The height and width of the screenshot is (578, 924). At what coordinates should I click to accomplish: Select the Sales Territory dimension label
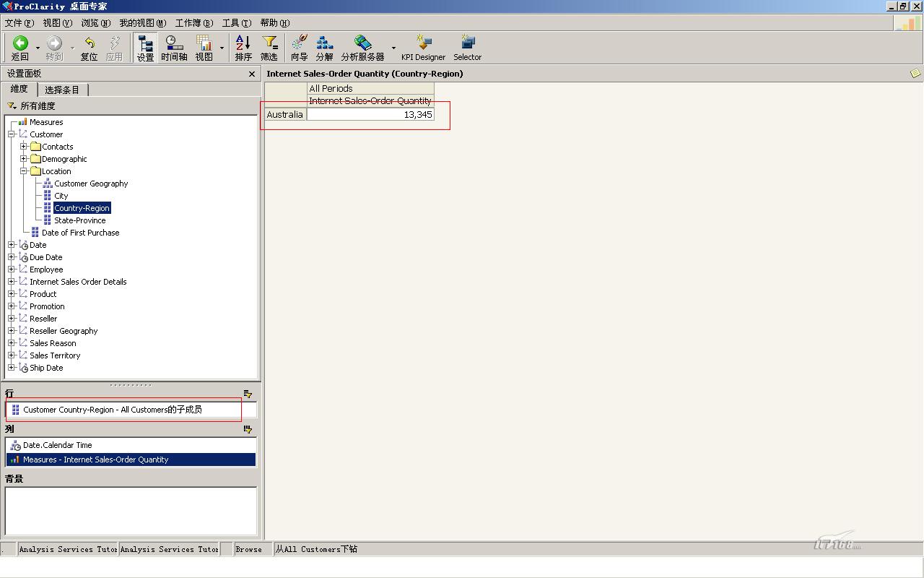point(55,355)
